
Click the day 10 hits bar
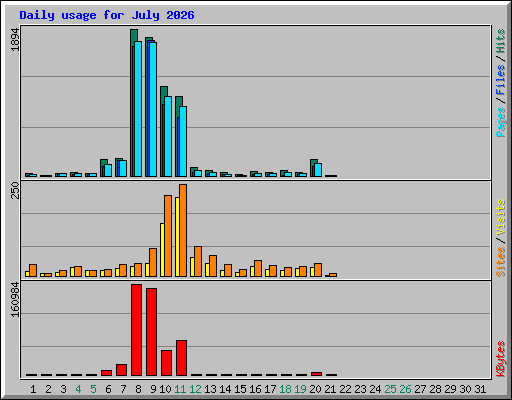164,131
